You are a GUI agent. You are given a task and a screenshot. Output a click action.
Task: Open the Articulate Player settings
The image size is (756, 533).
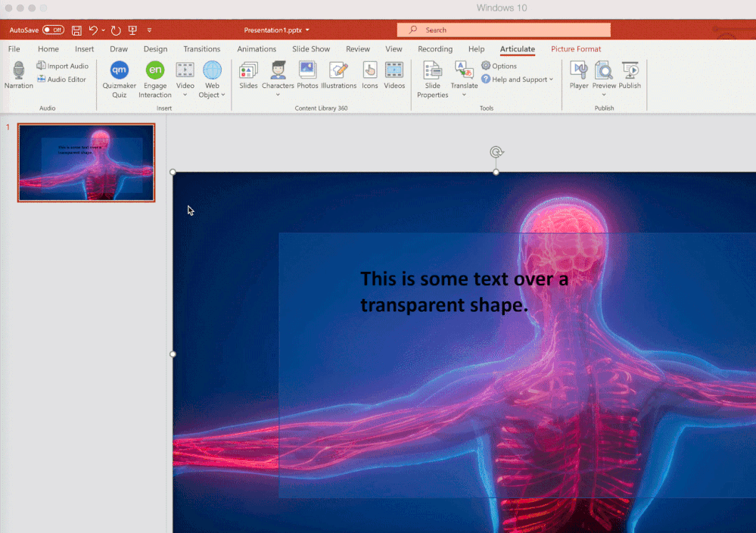(x=579, y=70)
